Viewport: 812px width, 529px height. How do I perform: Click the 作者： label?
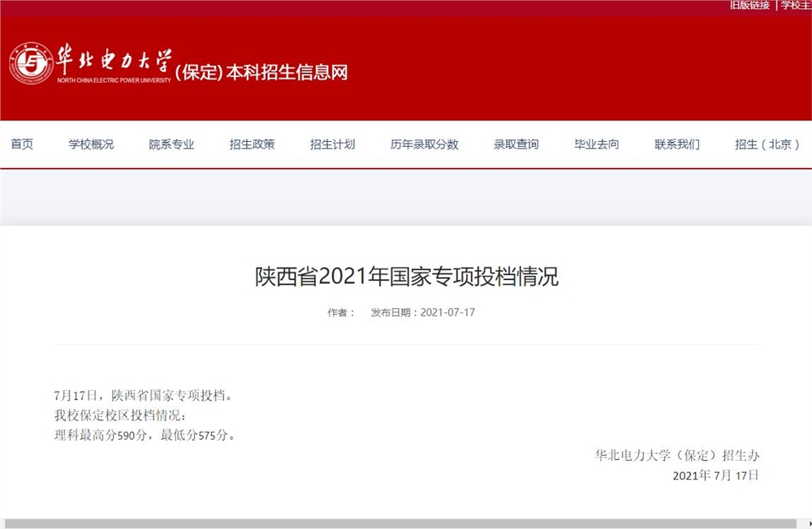(341, 312)
